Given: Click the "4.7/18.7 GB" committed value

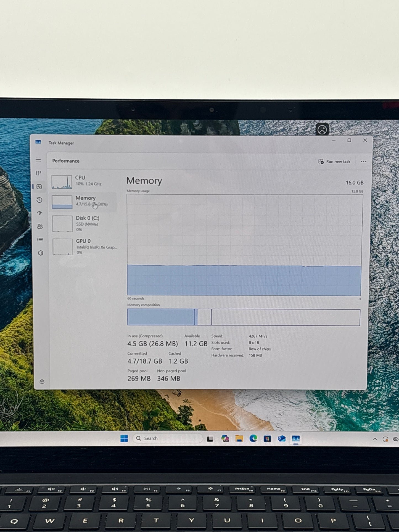Looking at the screenshot, I should point(145,361).
